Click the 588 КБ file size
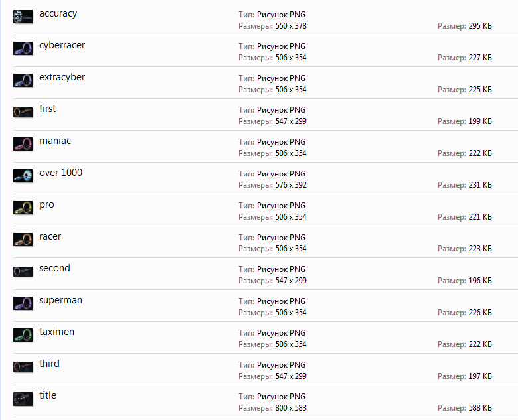The height and width of the screenshot is (420, 518). pyautogui.click(x=478, y=408)
